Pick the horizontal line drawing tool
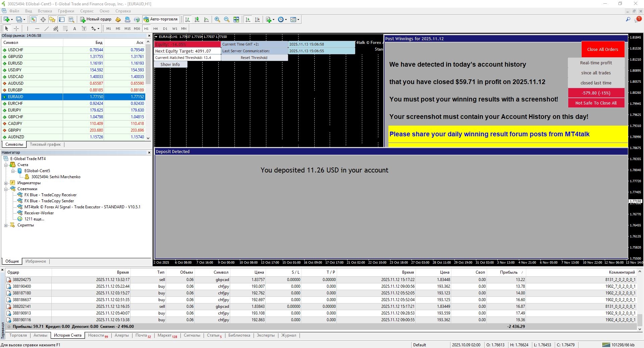The height and width of the screenshot is (348, 644). [37, 28]
